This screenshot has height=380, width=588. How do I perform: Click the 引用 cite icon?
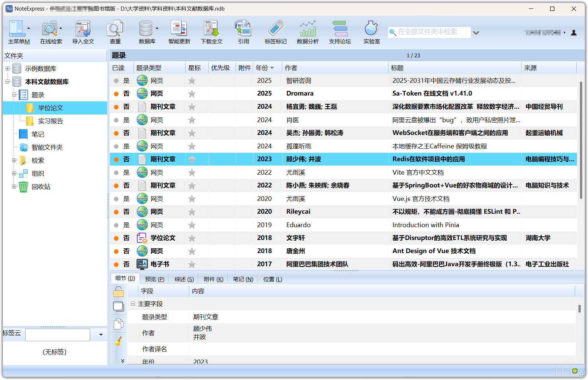pos(243,28)
